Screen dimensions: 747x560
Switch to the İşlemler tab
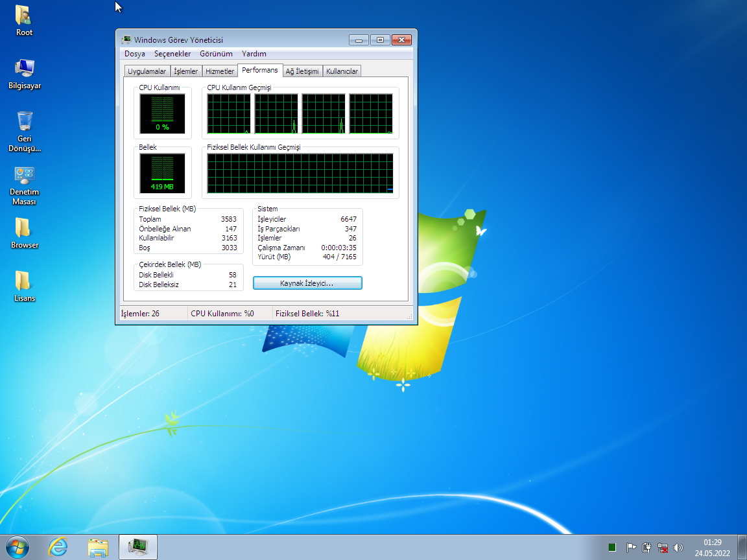tap(186, 71)
